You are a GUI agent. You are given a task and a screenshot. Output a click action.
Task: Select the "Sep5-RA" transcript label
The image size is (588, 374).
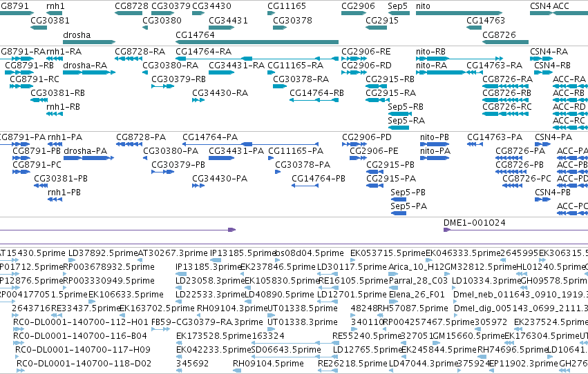point(406,121)
